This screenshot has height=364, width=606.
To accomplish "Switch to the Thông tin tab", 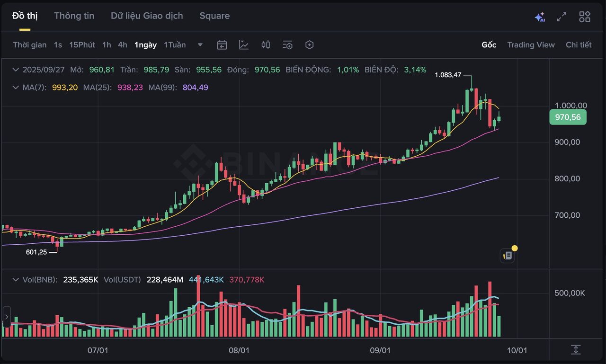I will click(x=74, y=16).
